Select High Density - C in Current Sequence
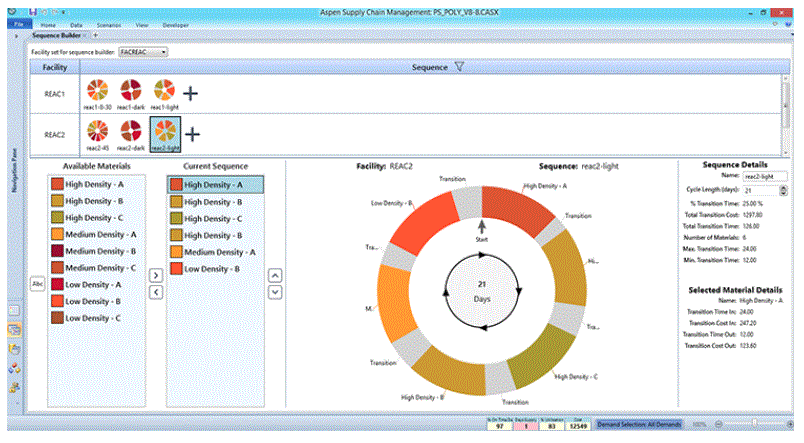804x443 pixels. (215, 218)
